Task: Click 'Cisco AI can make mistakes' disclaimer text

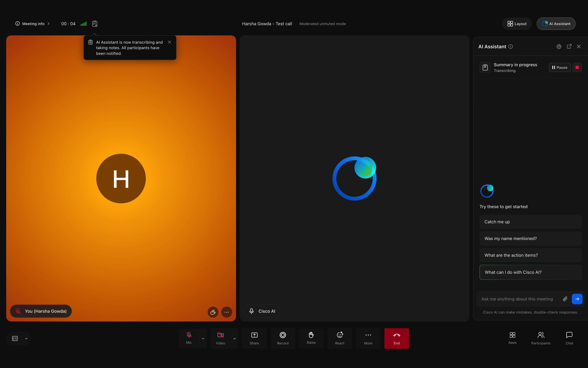Action: 530,312
